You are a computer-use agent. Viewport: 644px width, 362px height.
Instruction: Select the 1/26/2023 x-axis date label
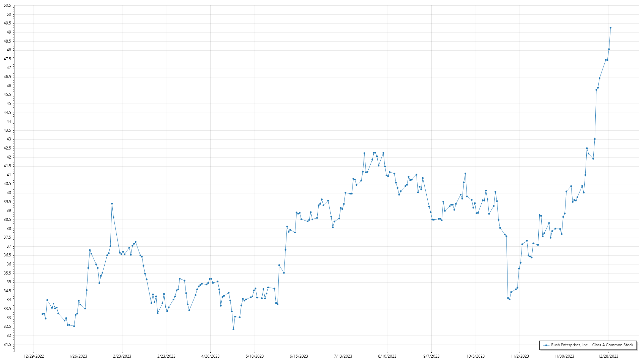(x=78, y=356)
